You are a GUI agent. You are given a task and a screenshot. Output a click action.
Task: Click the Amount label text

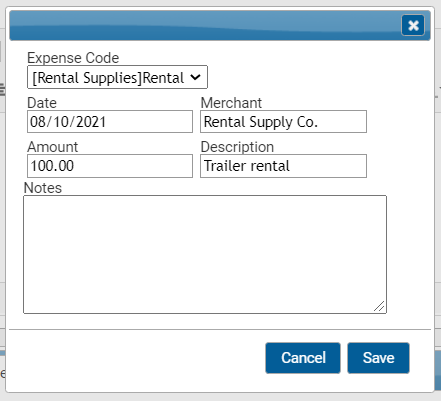(53, 147)
